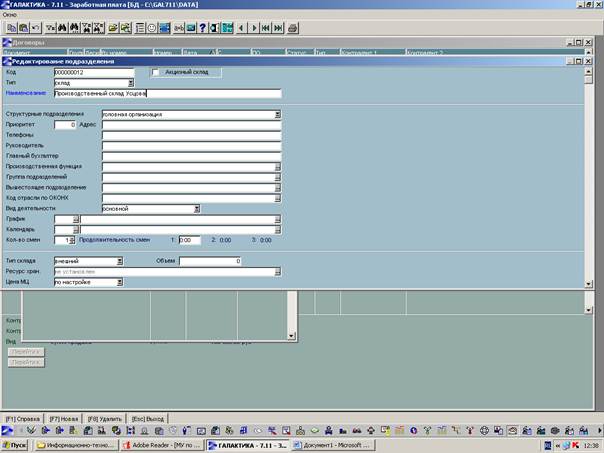Click the red Kaspersky tray icon
The height and width of the screenshot is (453, 604).
pyautogui.click(x=576, y=445)
